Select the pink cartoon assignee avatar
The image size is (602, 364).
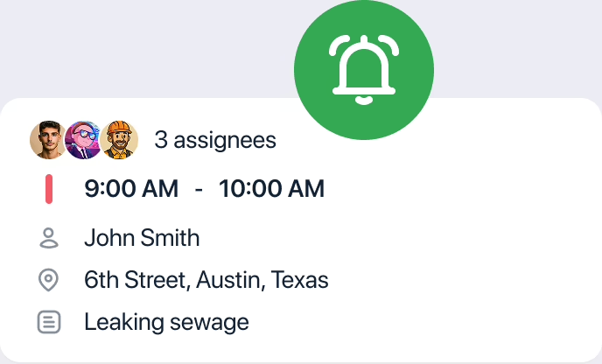tap(83, 139)
